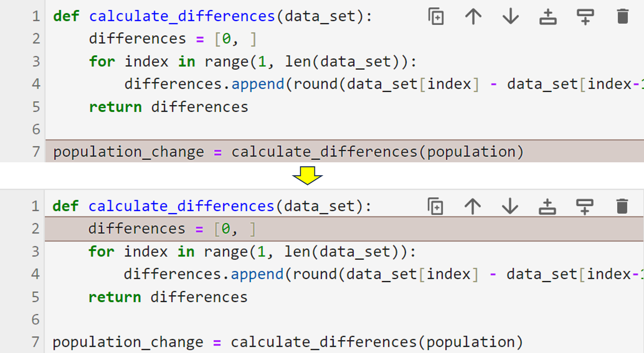Screen dimensions: 644x353
Task: Click line number 3 in the top pane
Action: 35,61
